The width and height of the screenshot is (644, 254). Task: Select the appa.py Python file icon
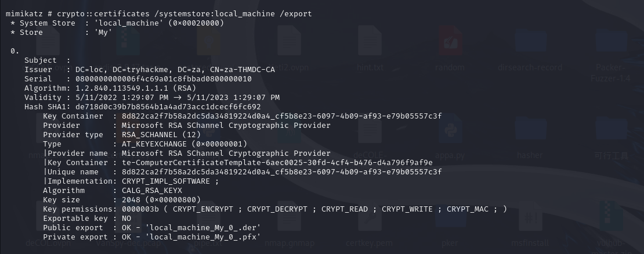click(x=450, y=128)
